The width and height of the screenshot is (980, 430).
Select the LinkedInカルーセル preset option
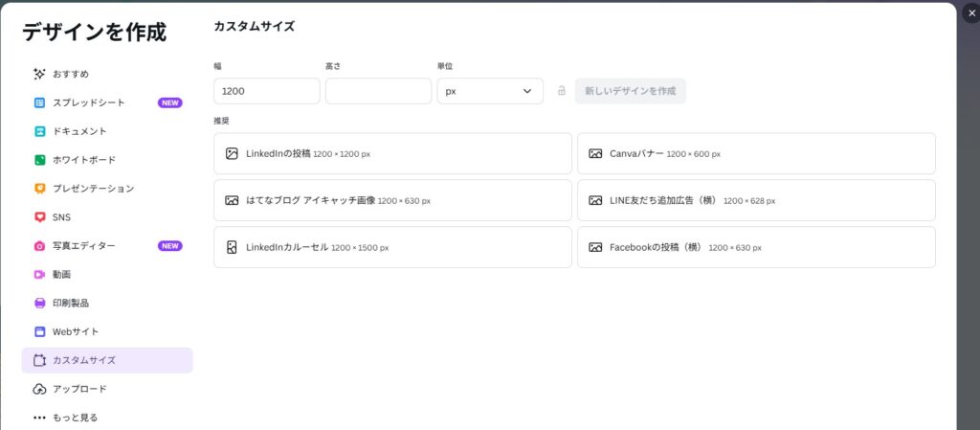(392, 247)
